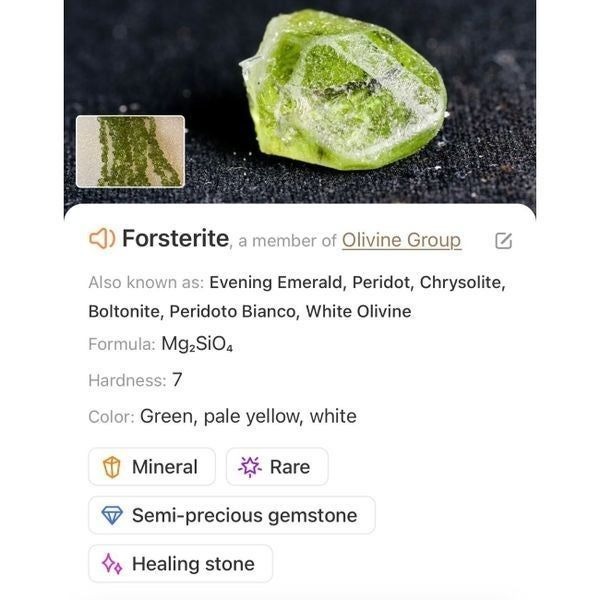Click the Evening Emerald alias name
600x600 pixels.
click(277, 282)
